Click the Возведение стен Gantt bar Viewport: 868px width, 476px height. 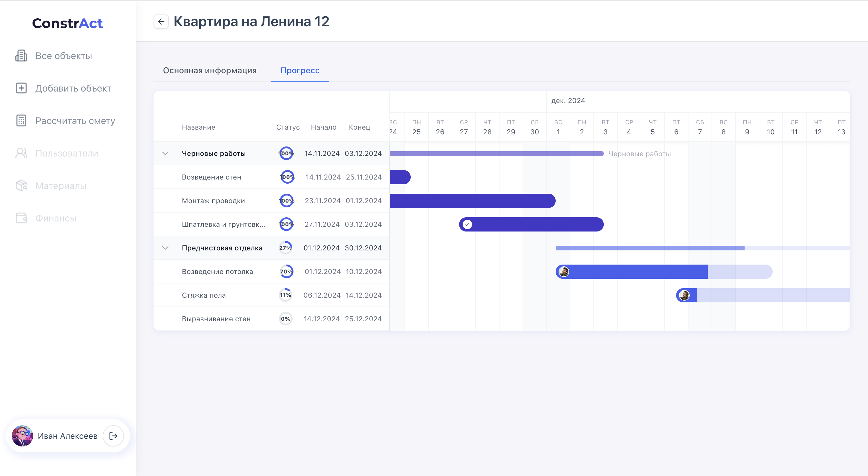pyautogui.click(x=400, y=177)
